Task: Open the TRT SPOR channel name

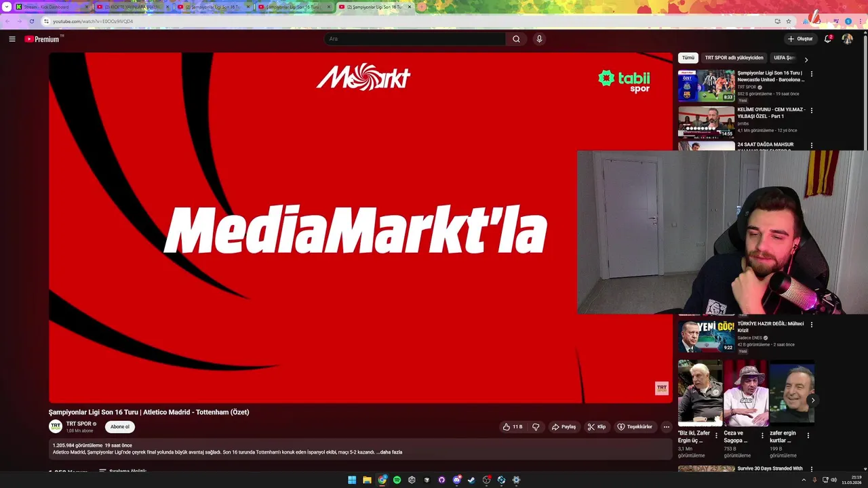Action: coord(79,424)
